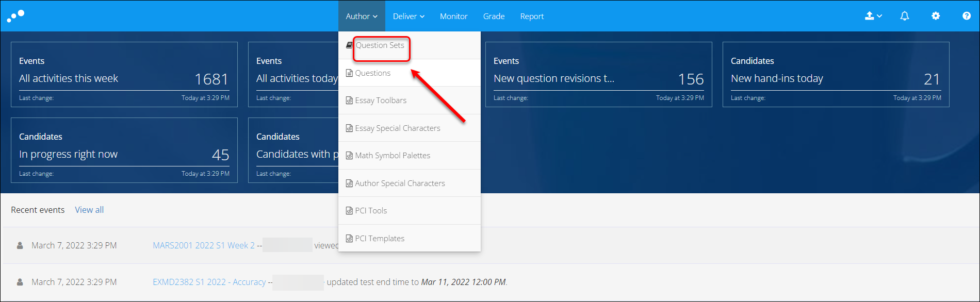
Task: Select Questions from Author menu
Action: pos(410,73)
